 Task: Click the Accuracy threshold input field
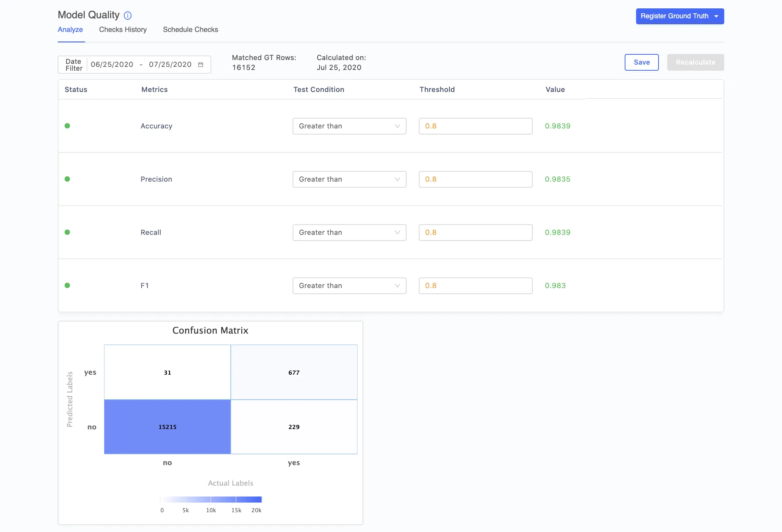tap(475, 126)
